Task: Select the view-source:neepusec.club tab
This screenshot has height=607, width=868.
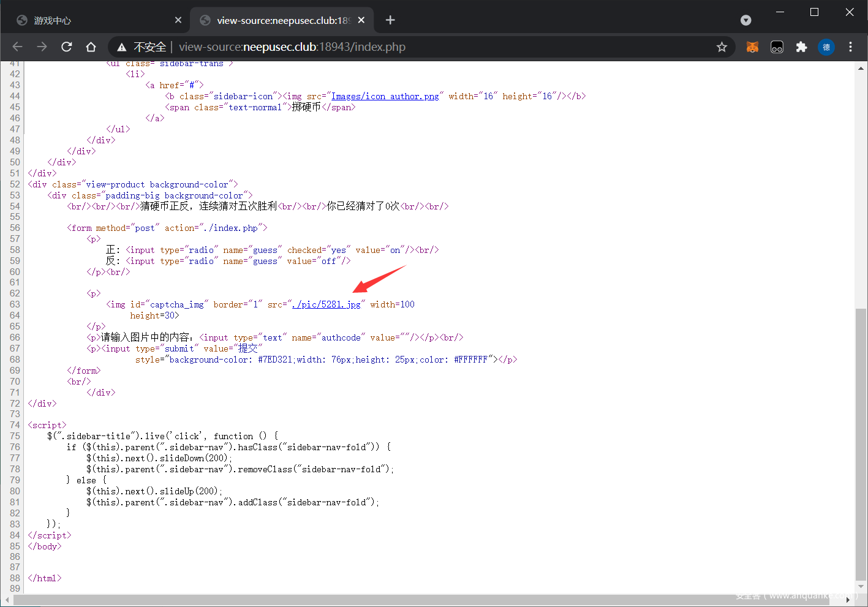Action: click(x=282, y=20)
